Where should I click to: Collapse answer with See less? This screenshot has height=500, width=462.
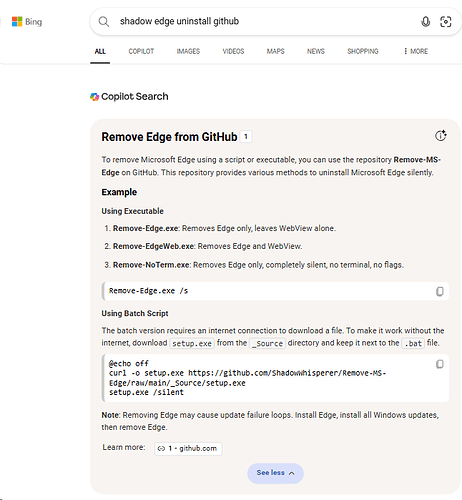click(x=275, y=473)
